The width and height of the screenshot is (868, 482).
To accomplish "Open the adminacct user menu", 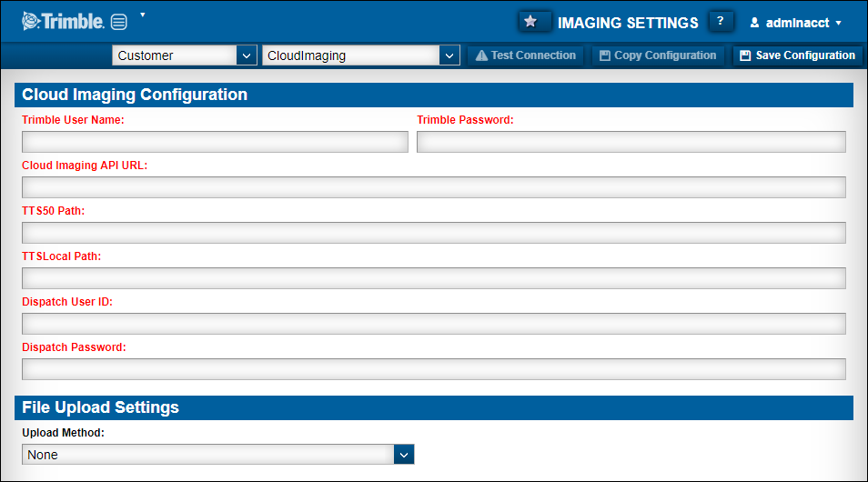I will 795,23.
